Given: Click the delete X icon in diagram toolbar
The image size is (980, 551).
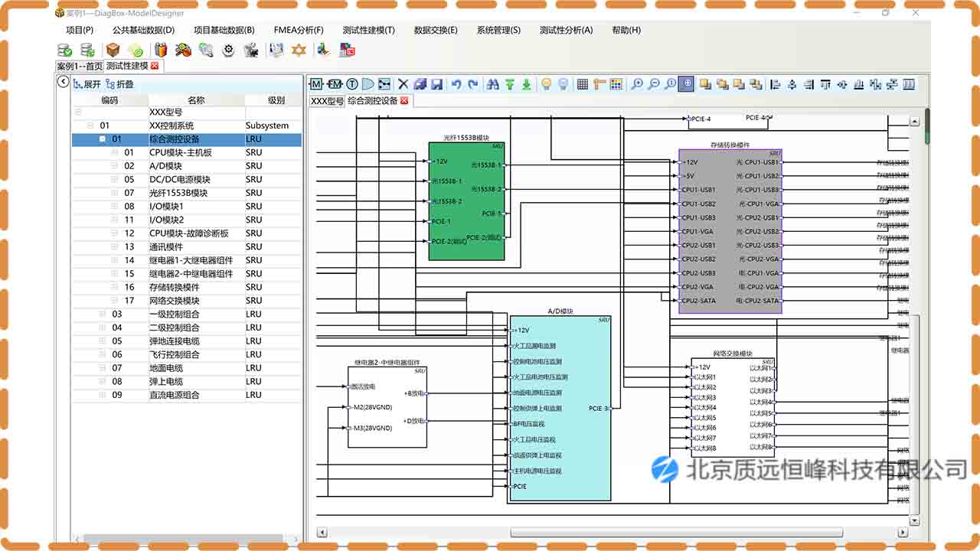Looking at the screenshot, I should tap(403, 84).
